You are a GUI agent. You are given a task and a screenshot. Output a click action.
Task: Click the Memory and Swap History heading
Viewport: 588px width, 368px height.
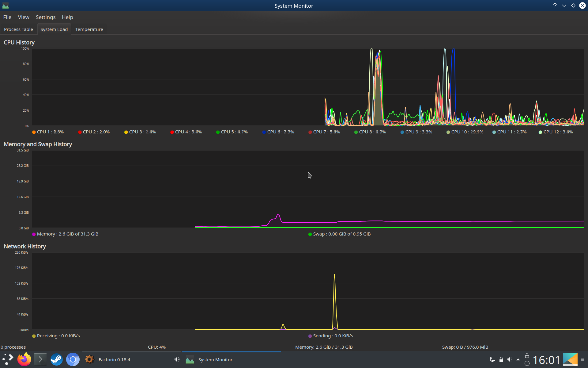pos(38,144)
